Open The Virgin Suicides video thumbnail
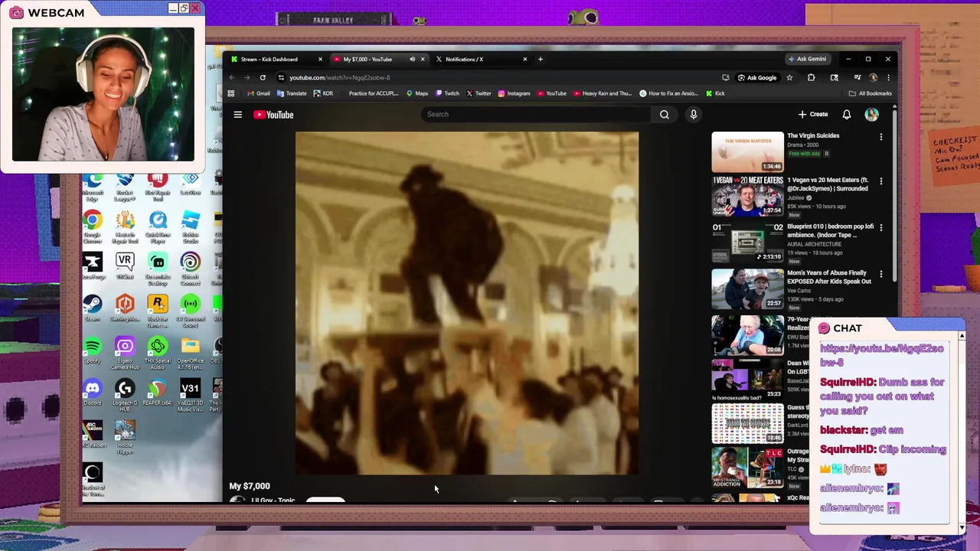The height and width of the screenshot is (551, 980). click(x=747, y=152)
